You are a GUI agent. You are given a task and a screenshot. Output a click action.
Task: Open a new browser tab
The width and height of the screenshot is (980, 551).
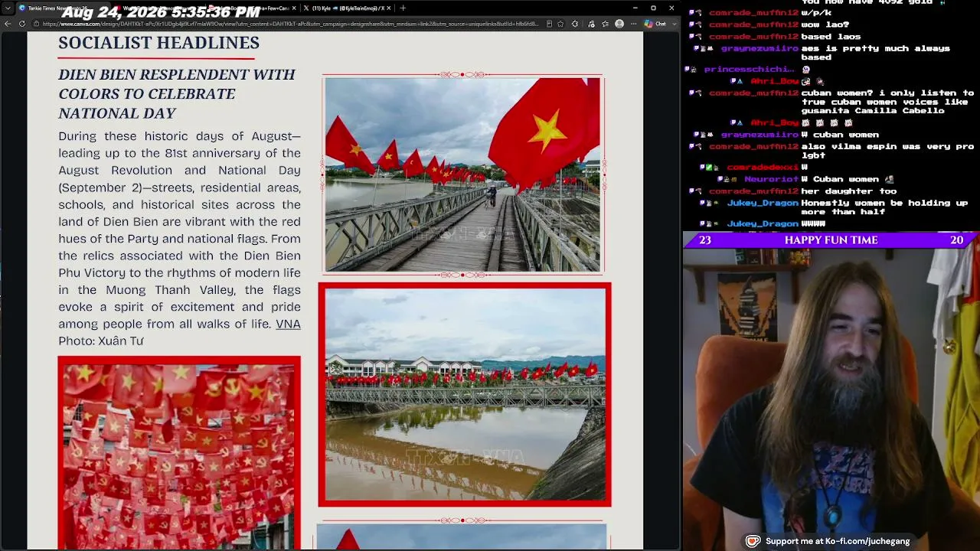tap(403, 8)
